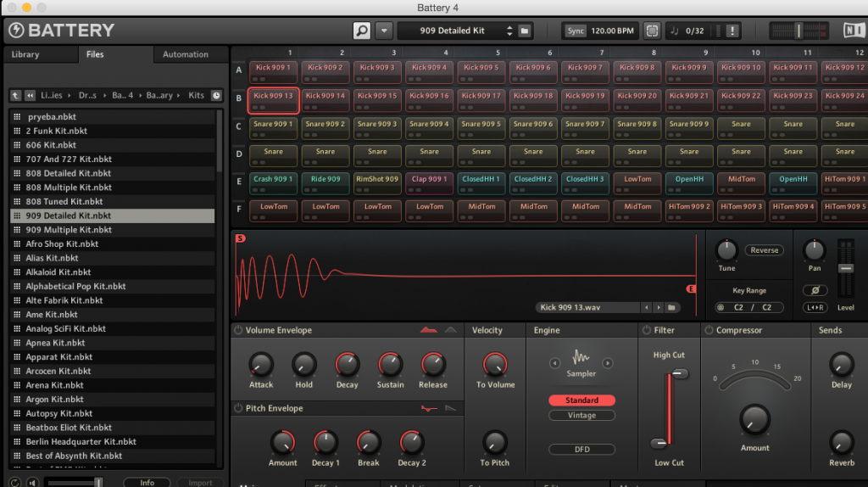Click the sample end E marker
Screen dimensions: 868x487
point(691,288)
